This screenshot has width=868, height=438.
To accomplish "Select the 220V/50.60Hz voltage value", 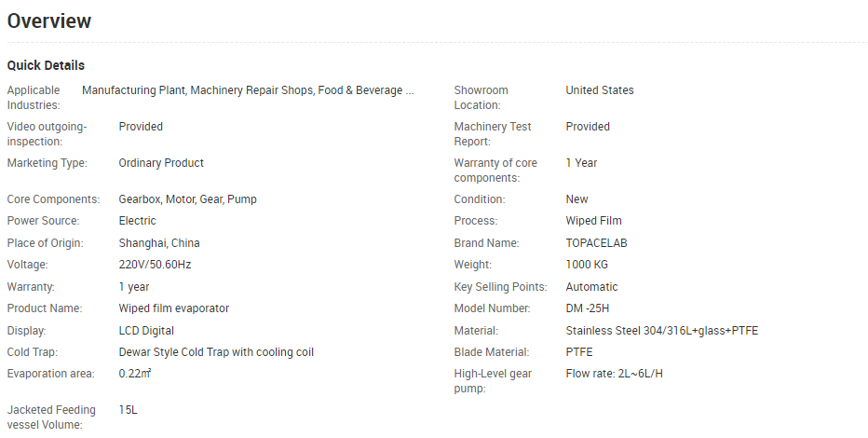I will click(155, 265).
